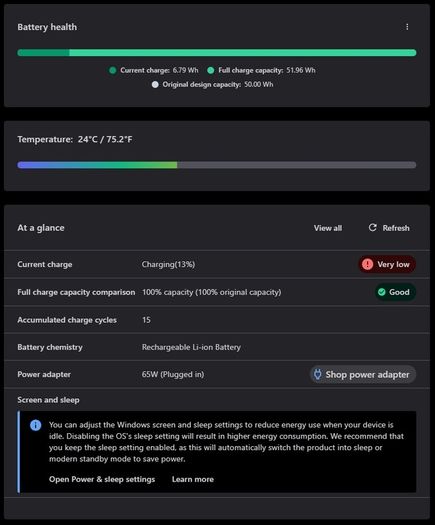The image size is (435, 525).
Task: Click the Full charge capacity legend dot
Action: (211, 70)
